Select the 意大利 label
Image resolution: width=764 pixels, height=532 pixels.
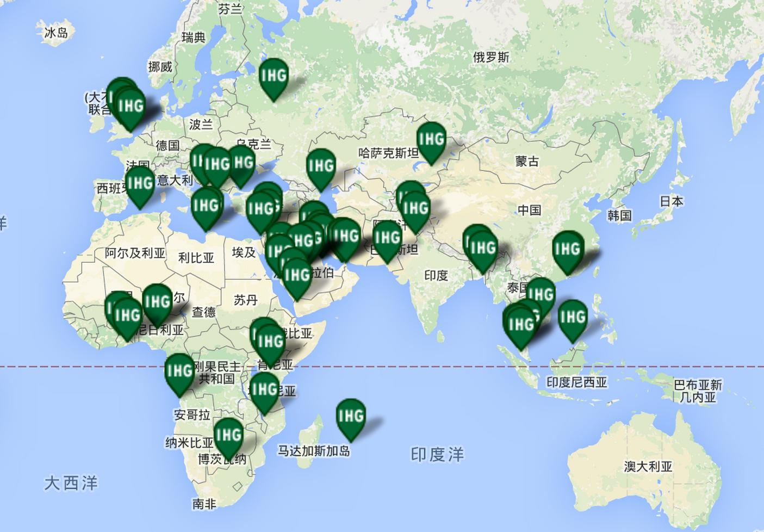(x=175, y=180)
